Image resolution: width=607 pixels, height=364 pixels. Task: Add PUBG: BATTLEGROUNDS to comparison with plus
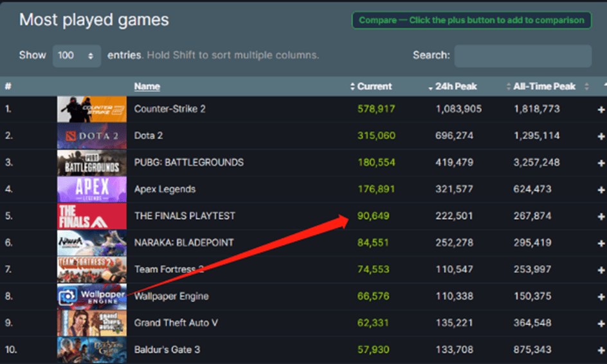(601, 163)
